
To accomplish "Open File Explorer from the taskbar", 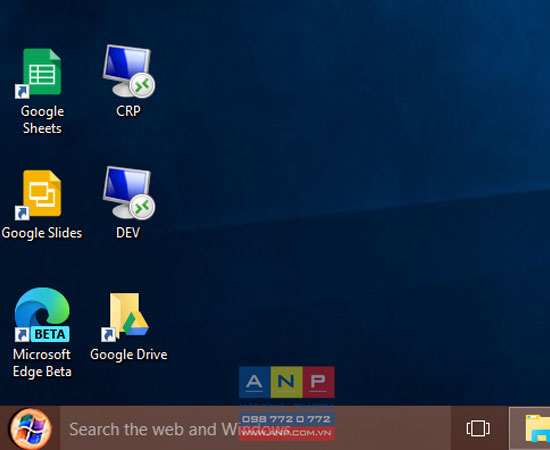I will pyautogui.click(x=537, y=429).
